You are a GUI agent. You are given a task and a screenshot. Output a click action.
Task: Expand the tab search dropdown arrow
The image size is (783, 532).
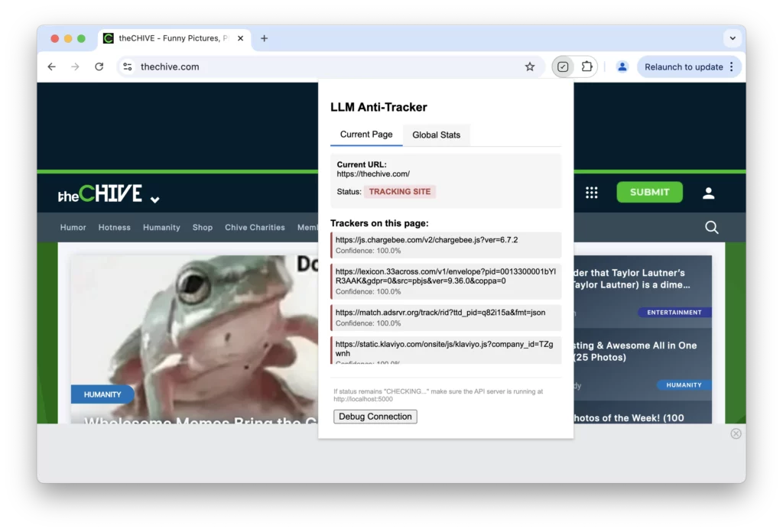(x=733, y=38)
